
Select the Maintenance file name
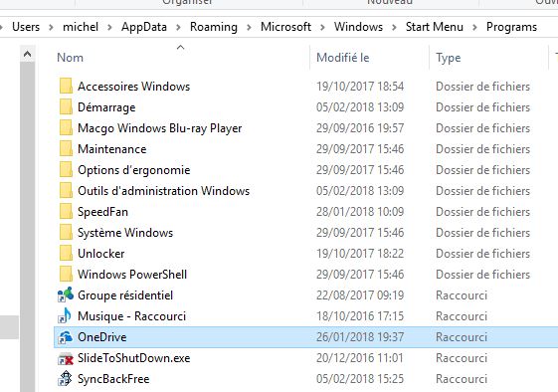(112, 149)
